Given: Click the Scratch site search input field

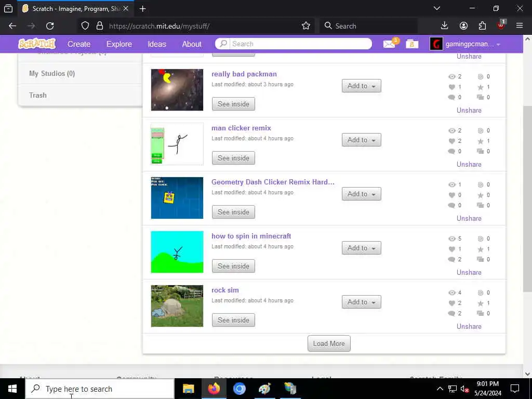Looking at the screenshot, I should pyautogui.click(x=301, y=44).
